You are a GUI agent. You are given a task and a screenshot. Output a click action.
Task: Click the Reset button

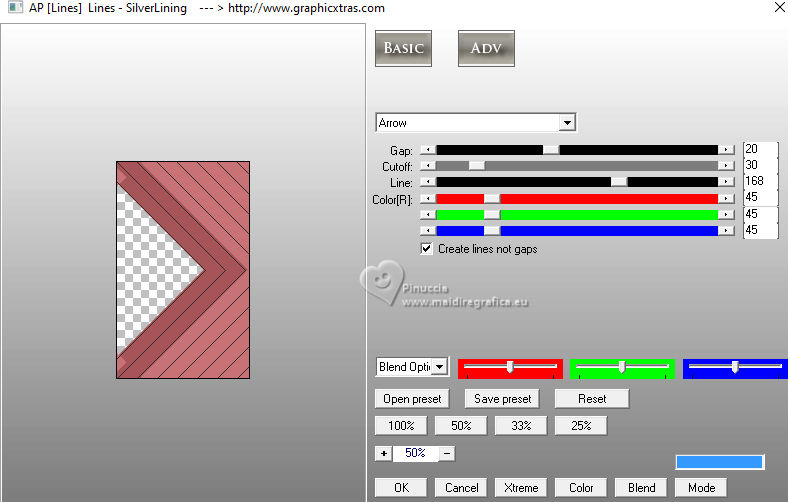click(592, 399)
